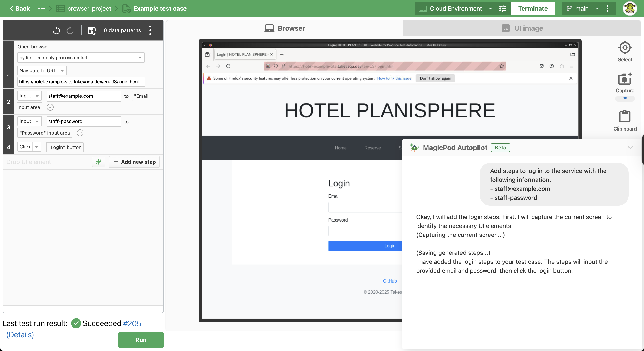644x351 pixels.
Task: Collapse the MagicPod Autopilot panel
Action: [x=630, y=148]
